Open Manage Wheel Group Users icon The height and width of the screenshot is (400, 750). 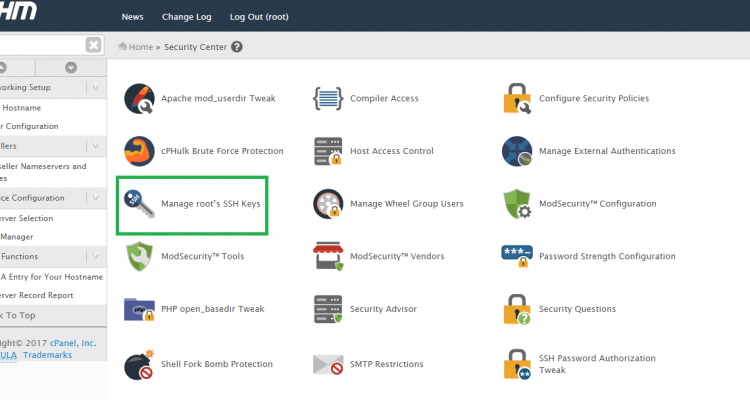328,204
